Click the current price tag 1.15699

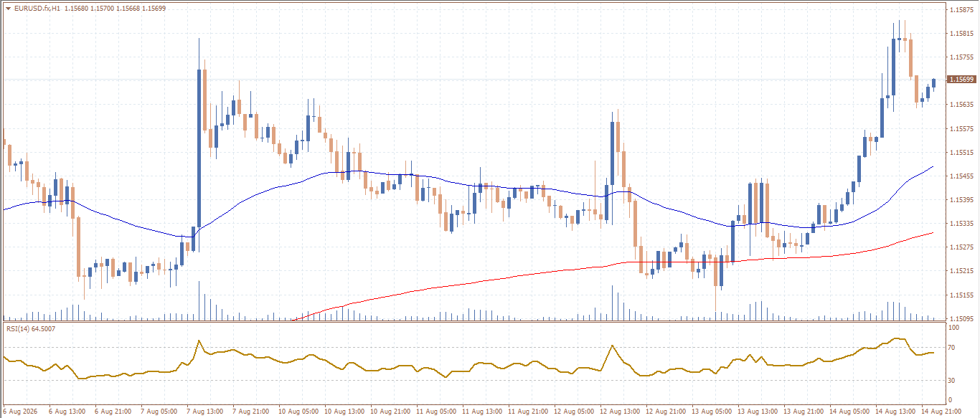(961, 79)
